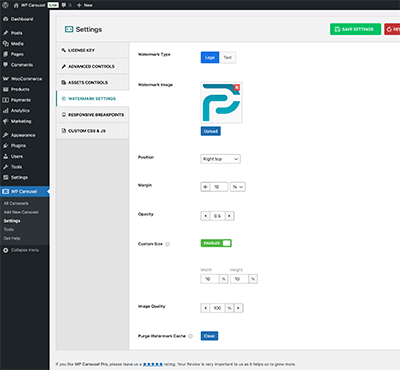
Task: Click the Image Quality value field
Action: [x=217, y=308]
